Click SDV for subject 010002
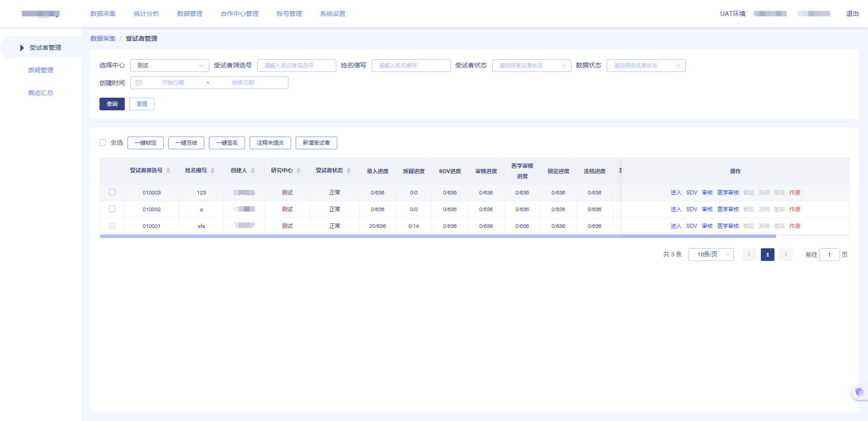This screenshot has height=421, width=868. point(692,209)
